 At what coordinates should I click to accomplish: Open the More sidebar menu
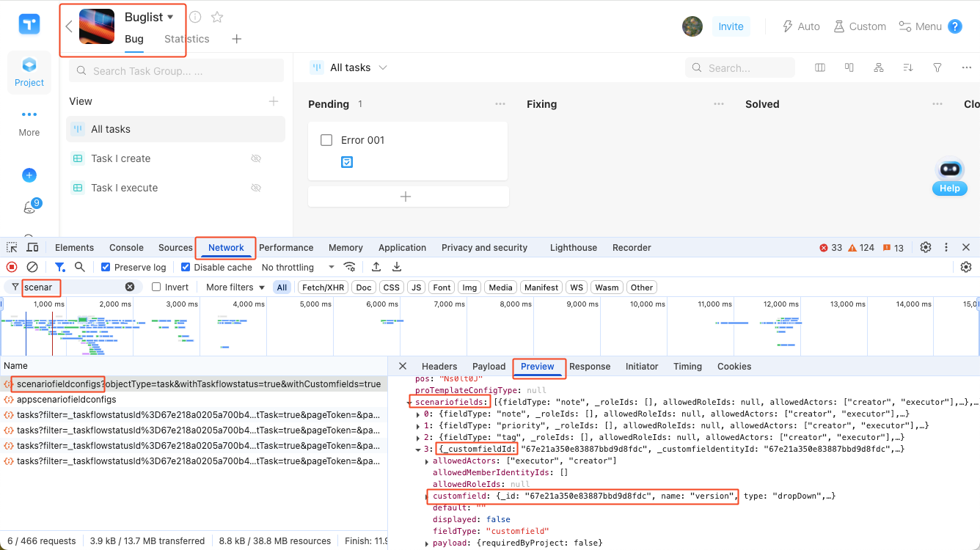[29, 122]
